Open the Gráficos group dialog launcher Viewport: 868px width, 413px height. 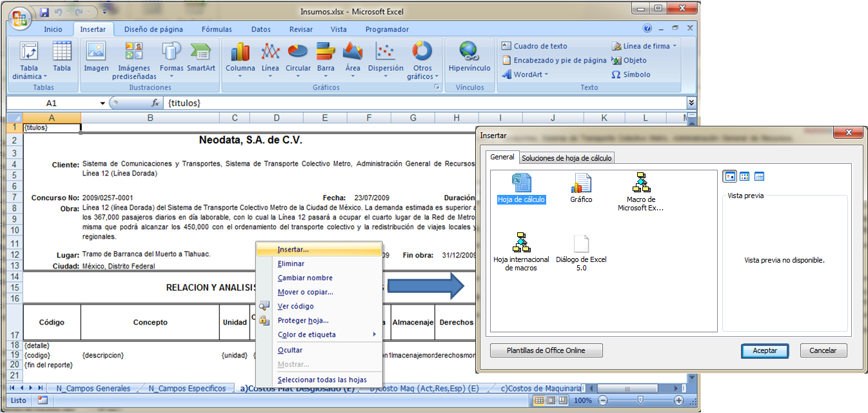pos(437,87)
